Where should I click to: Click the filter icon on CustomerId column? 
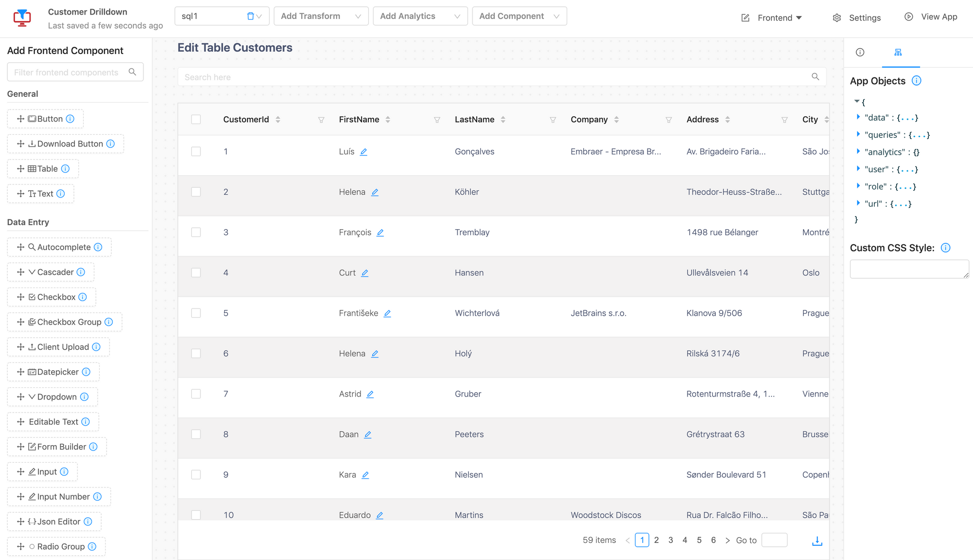321,120
